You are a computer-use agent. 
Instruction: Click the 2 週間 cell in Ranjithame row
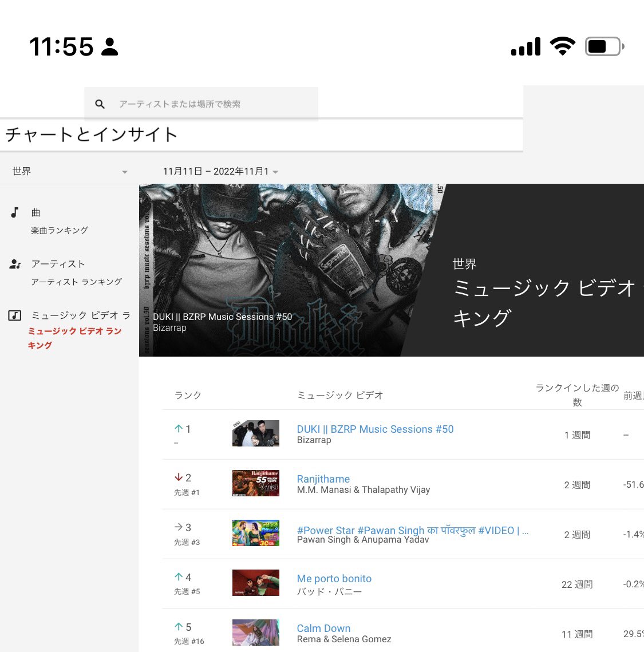pyautogui.click(x=577, y=485)
